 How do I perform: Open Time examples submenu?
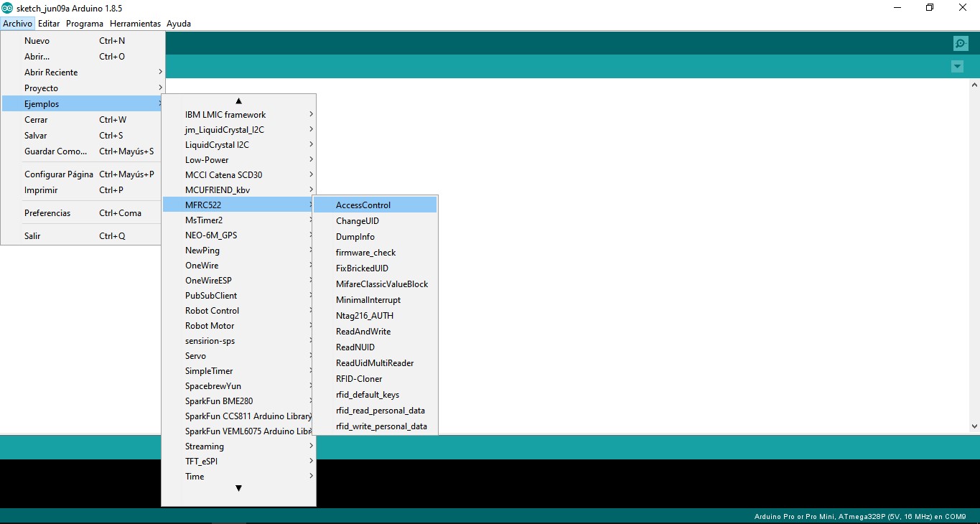(238, 477)
